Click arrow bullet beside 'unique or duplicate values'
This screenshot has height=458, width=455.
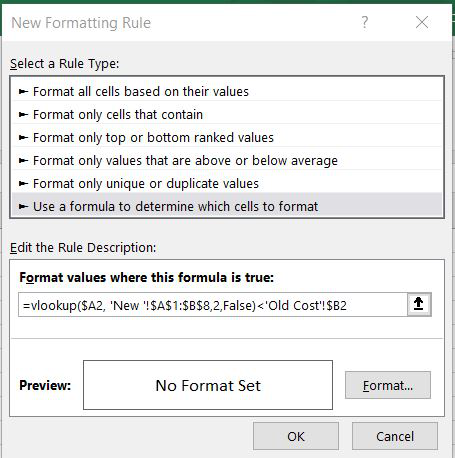[23, 184]
